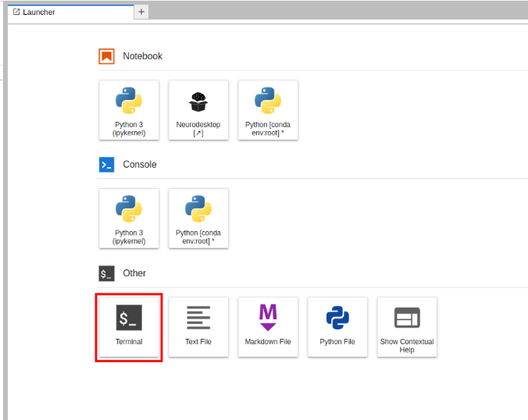Start Python [conda env:root] notebook

(x=268, y=109)
